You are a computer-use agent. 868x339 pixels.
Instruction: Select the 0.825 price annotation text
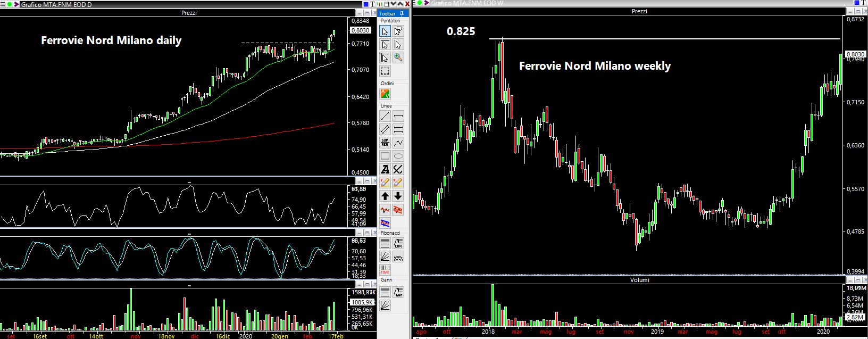click(x=461, y=31)
